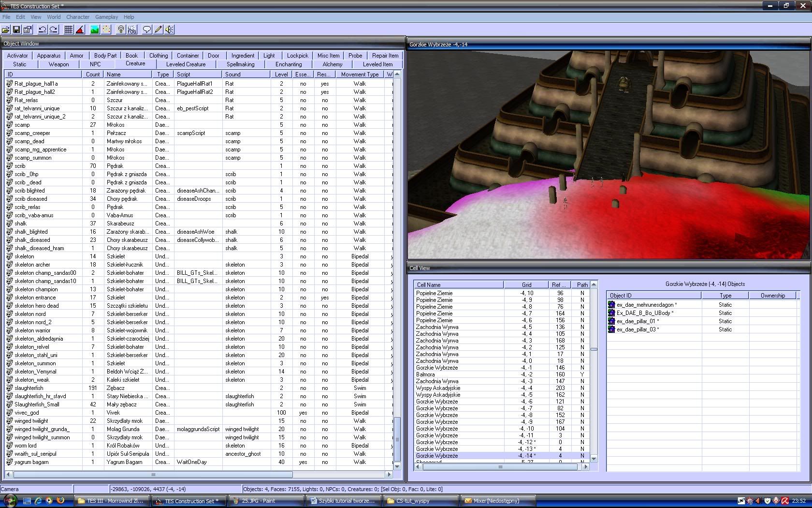Screen dimensions: 812x508
Task: Toggle path grid editing icon
Action: [106, 30]
